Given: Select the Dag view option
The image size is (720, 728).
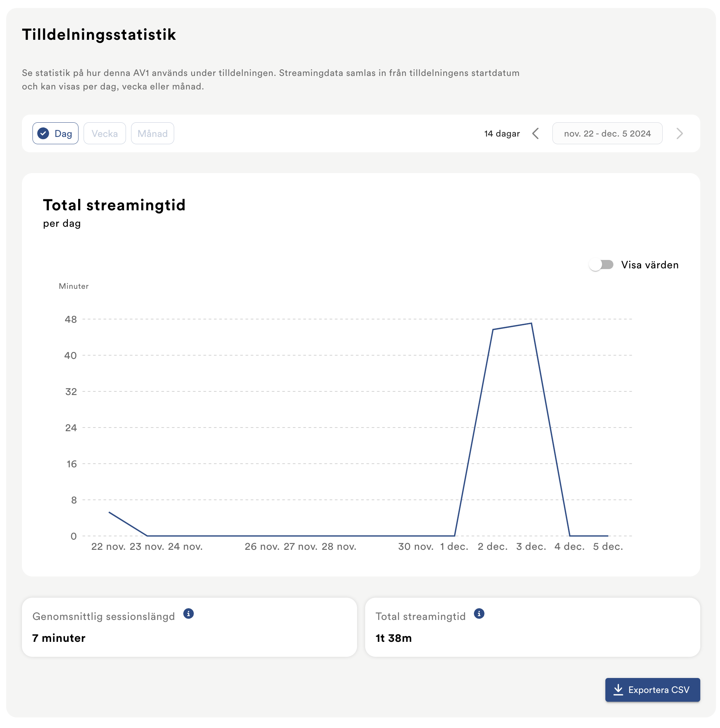Looking at the screenshot, I should (x=55, y=133).
